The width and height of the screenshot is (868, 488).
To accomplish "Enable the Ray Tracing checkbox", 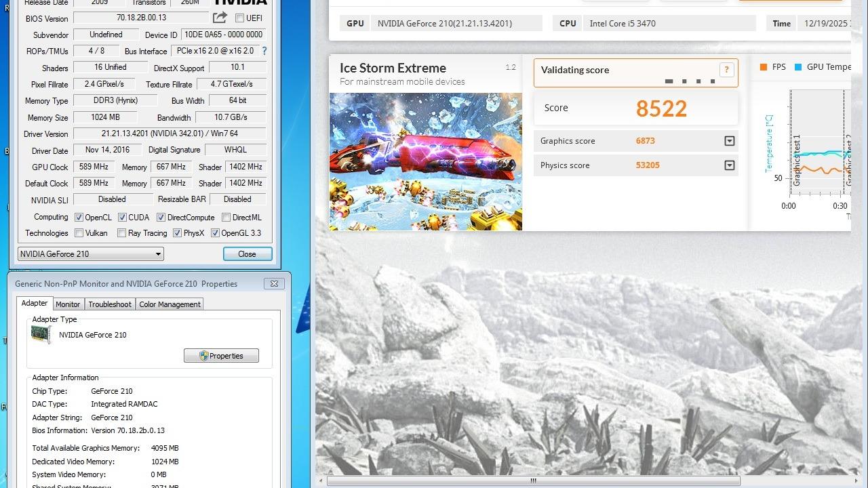I will [121, 233].
